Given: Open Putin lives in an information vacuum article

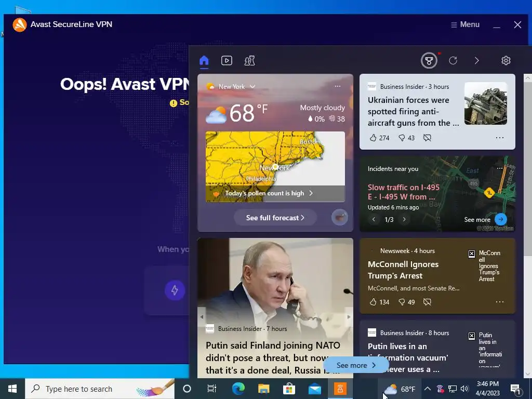Looking at the screenshot, I should coord(408,357).
